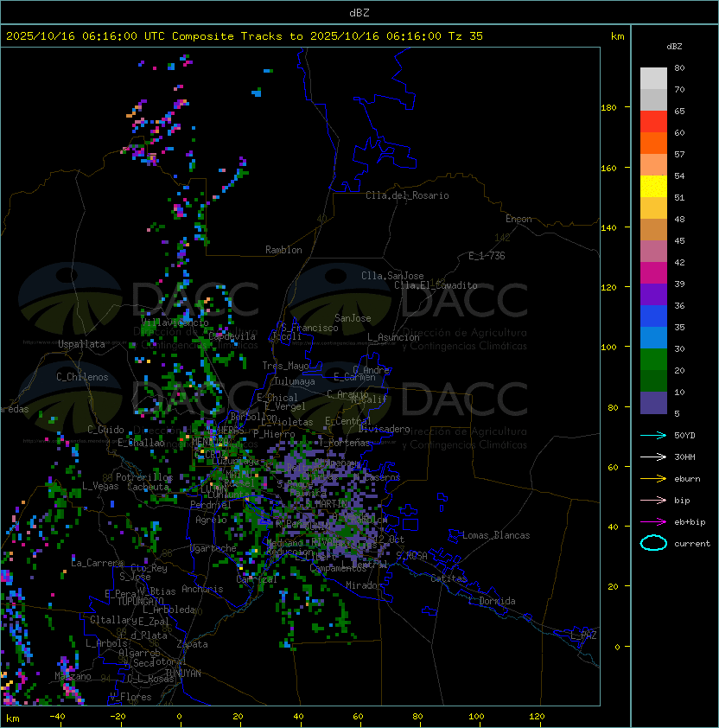Image resolution: width=719 pixels, height=728 pixels.
Task: Click the 'TUNUYAN' map label
Action: (x=183, y=674)
